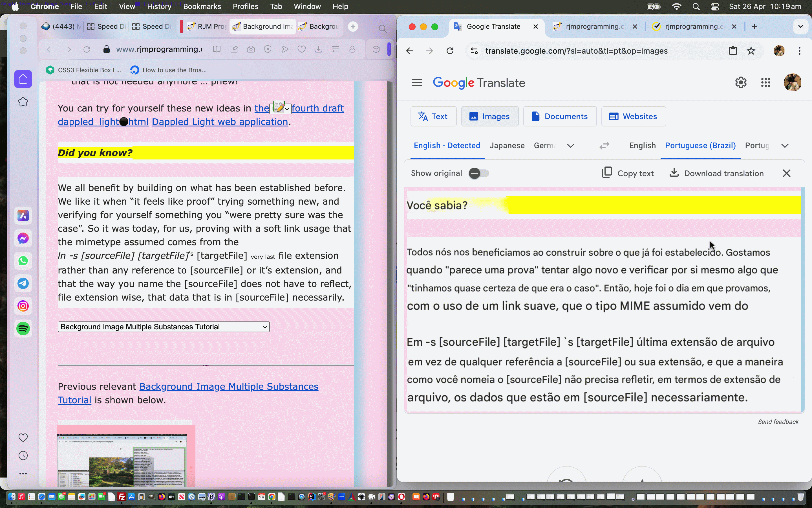Screen dimensions: 812x508
Task: Open Background Image Multiple Substances link
Action: coord(229,386)
